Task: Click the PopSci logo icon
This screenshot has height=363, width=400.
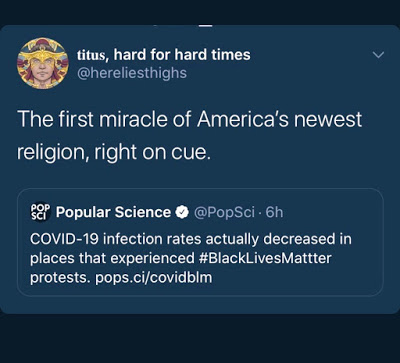Action: [40, 212]
